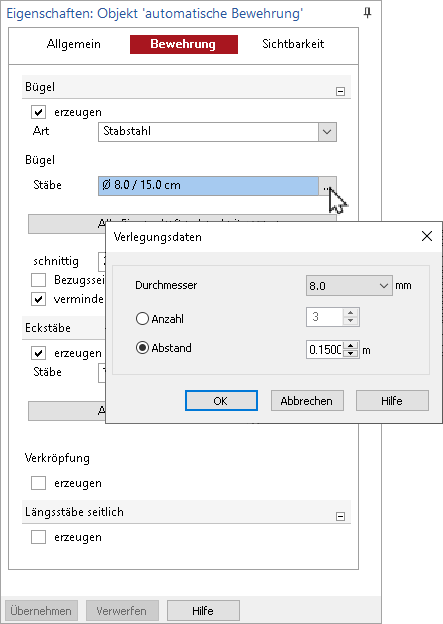Click into the Abstand value field

326,350
